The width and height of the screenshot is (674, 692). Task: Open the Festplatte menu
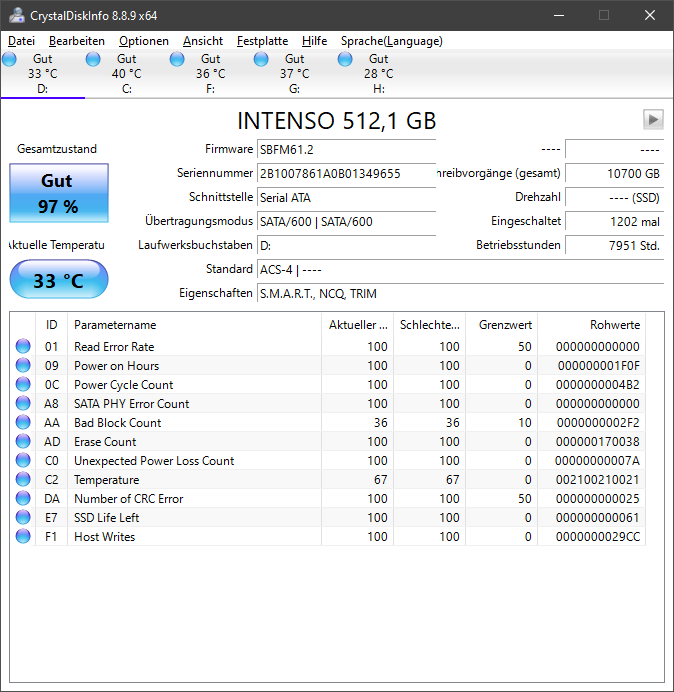click(x=262, y=41)
